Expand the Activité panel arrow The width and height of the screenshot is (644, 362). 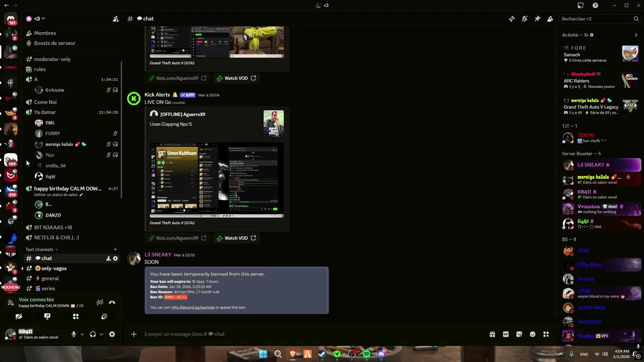coord(636,35)
